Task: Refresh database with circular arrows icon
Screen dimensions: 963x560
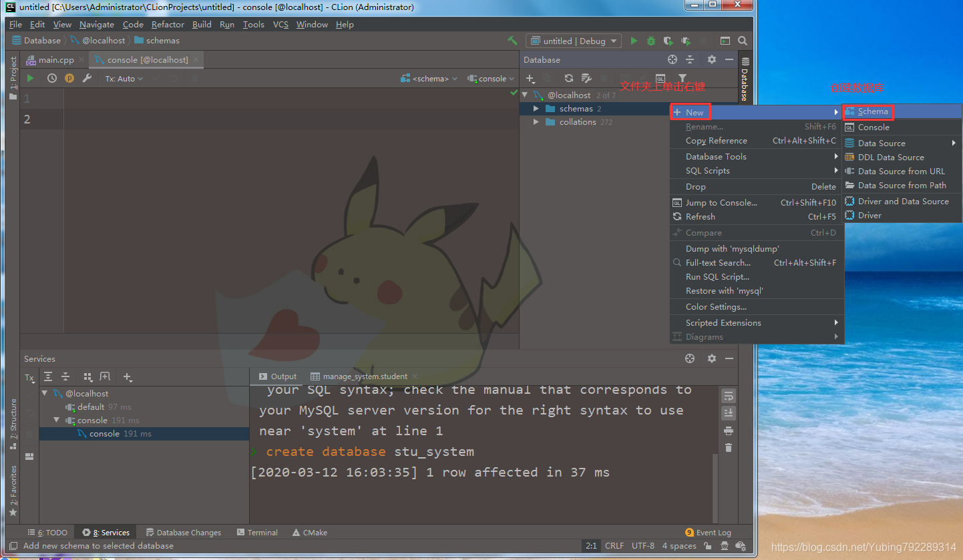Action: [569, 78]
